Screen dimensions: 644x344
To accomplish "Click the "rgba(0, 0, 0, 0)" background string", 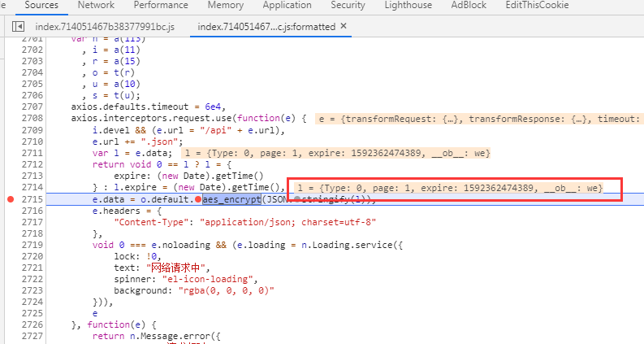I will [x=226, y=290].
